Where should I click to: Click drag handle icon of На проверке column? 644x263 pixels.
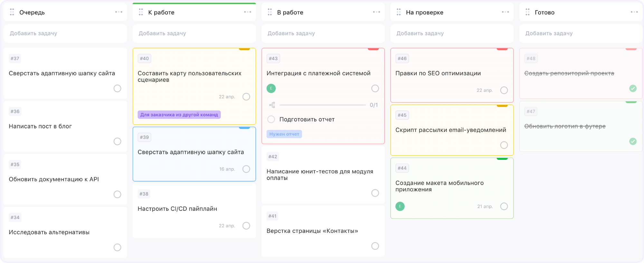(x=399, y=12)
